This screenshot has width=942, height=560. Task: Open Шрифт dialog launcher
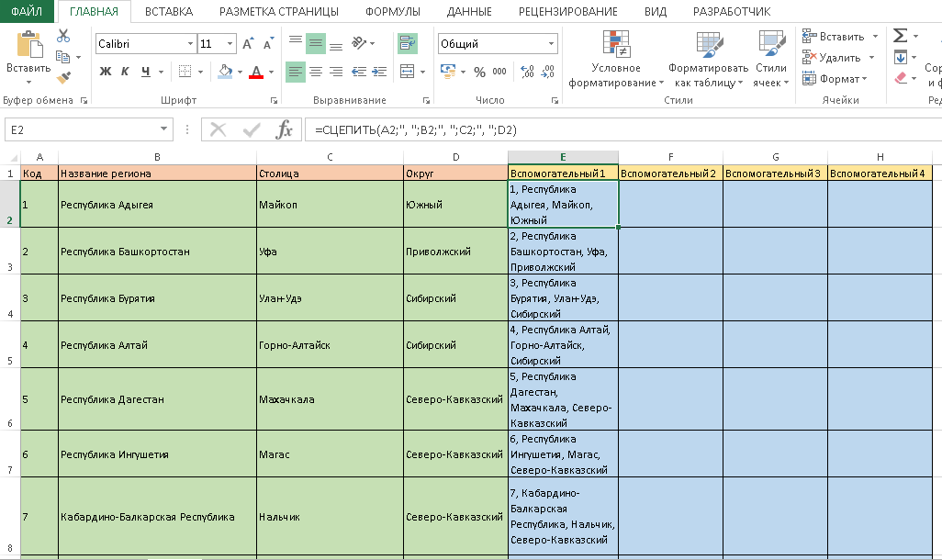(x=274, y=101)
